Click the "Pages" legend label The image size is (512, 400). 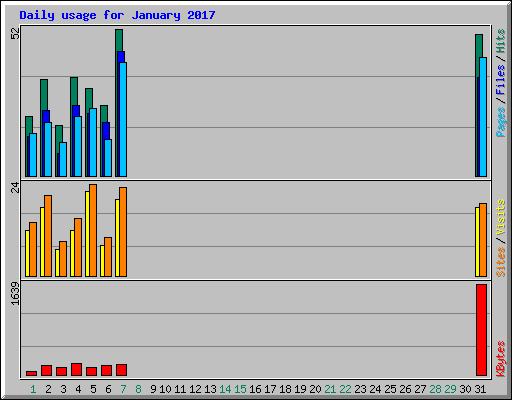click(x=501, y=122)
